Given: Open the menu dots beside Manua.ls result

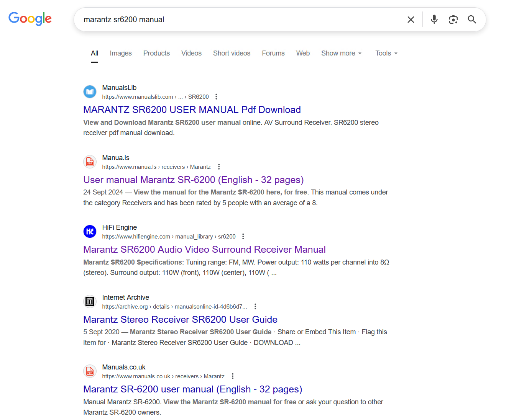Looking at the screenshot, I should point(219,167).
